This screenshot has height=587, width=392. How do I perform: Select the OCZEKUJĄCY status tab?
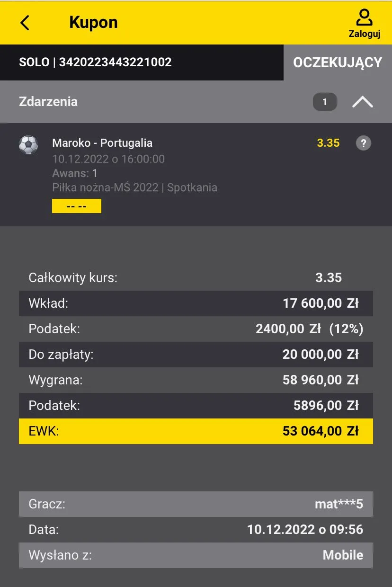coord(337,62)
